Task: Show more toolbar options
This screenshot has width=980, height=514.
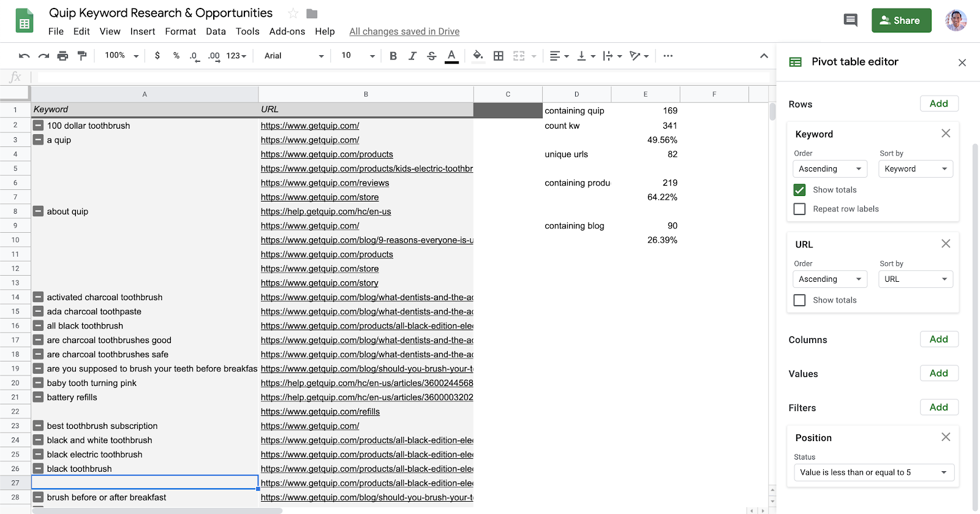Action: 668,56
